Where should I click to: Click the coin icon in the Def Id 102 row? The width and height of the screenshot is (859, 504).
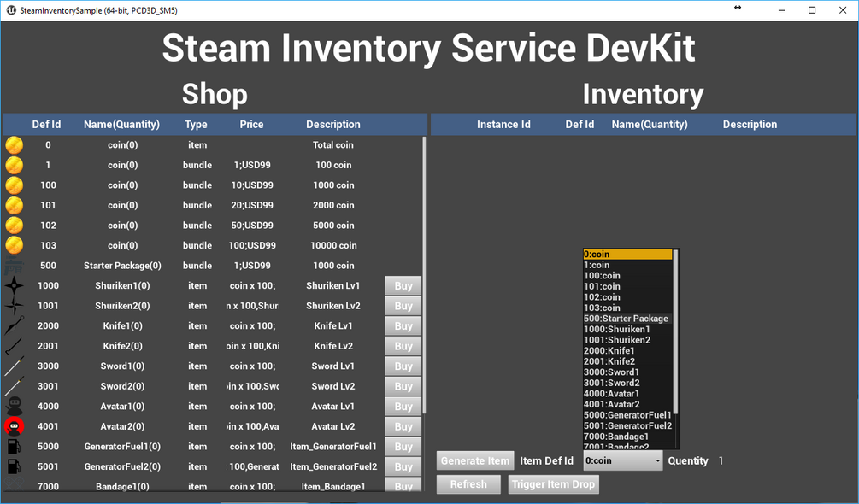click(x=15, y=226)
